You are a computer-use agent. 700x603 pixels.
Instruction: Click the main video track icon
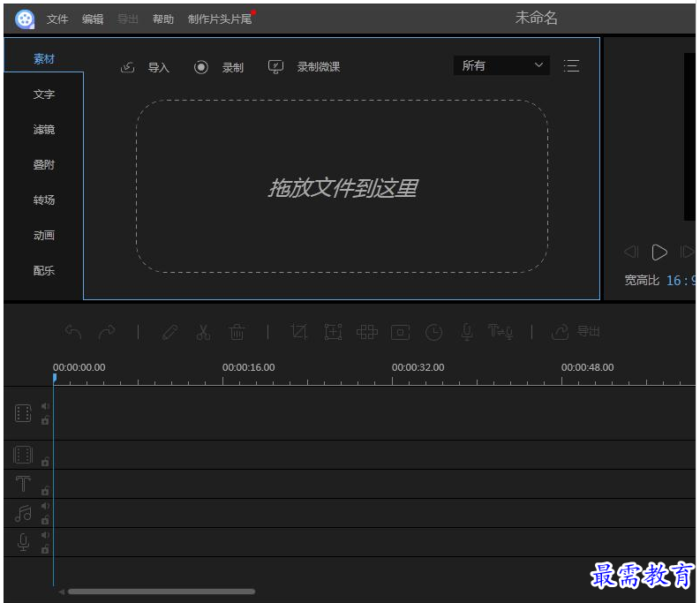[x=23, y=413]
